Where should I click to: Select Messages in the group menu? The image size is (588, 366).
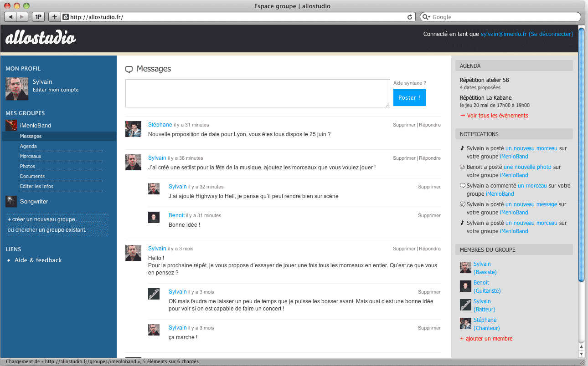point(31,136)
